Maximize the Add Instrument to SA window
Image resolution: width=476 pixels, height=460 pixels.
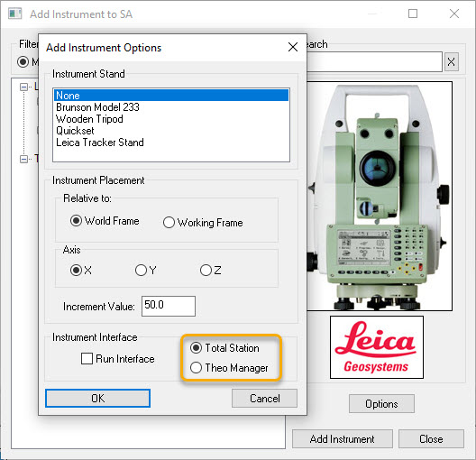[x=413, y=14]
